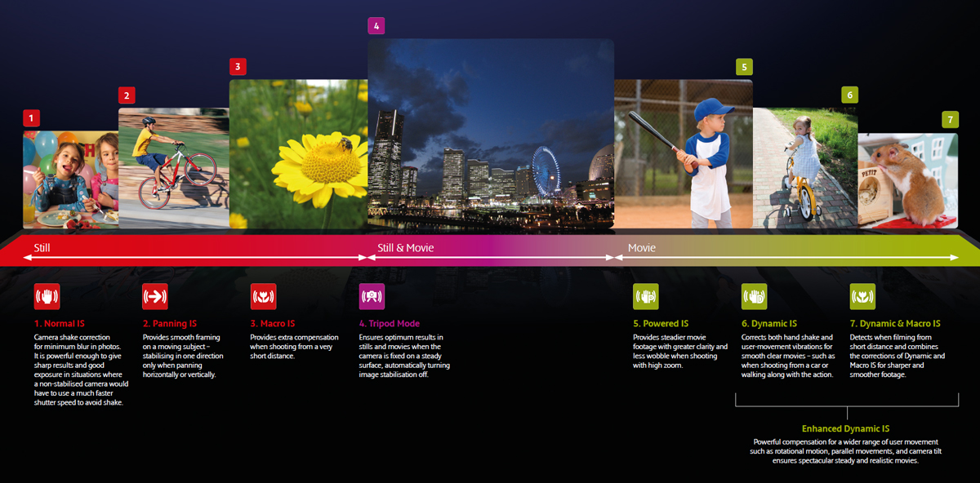Click the green Powered IS icon
Viewport: 980px width, 483px height.
click(645, 296)
